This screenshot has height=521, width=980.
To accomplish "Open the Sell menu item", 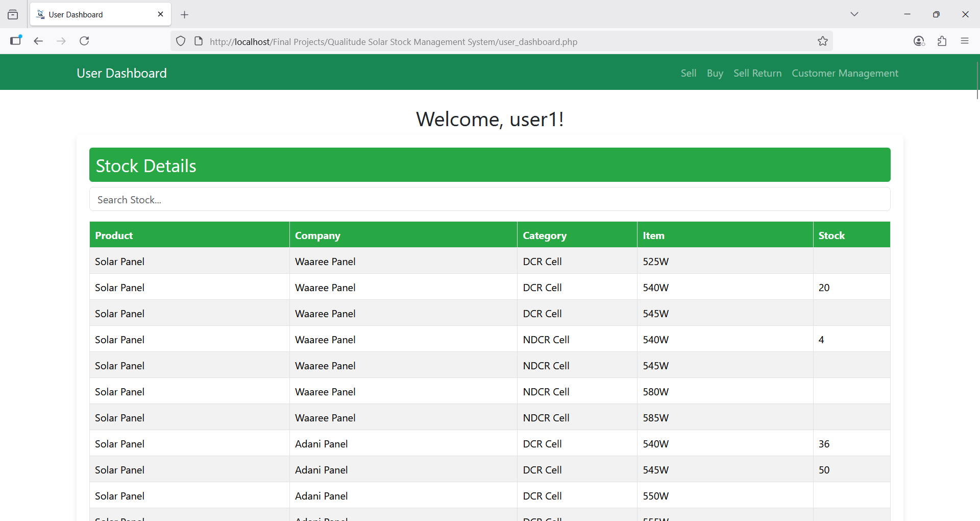I will point(688,73).
